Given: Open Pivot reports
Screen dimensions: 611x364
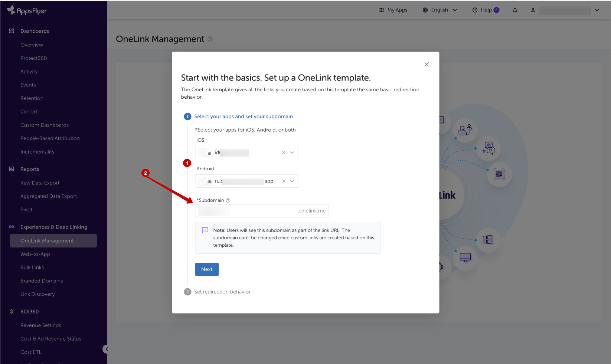Looking at the screenshot, I should [26, 210].
